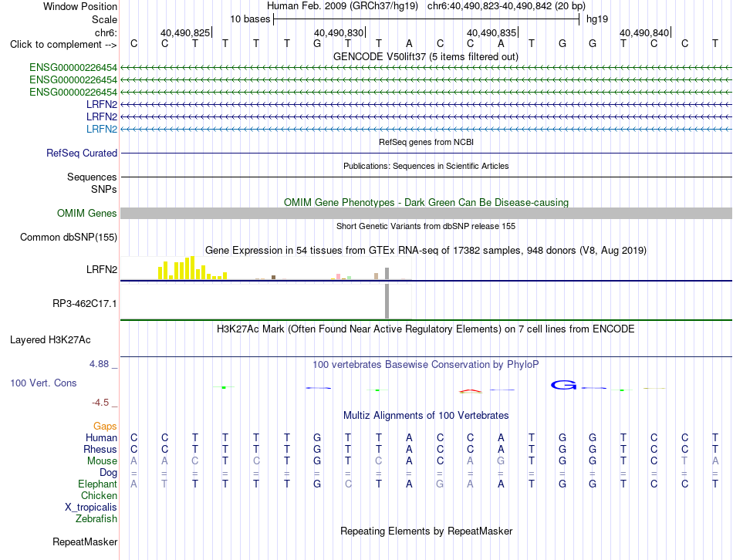This screenshot has width=733, height=560.
Task: Click the Dog species row label
Action: (108, 472)
